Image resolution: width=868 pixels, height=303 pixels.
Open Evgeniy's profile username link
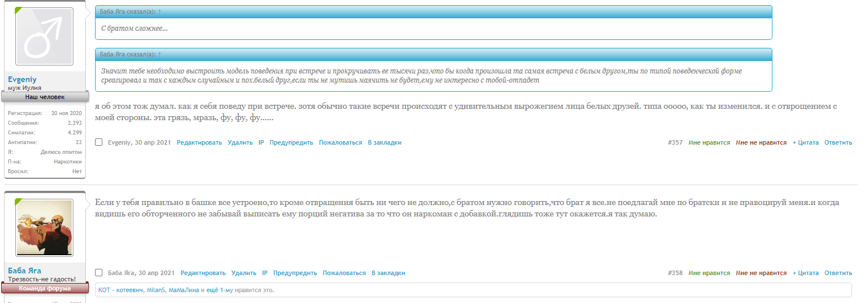[22, 79]
